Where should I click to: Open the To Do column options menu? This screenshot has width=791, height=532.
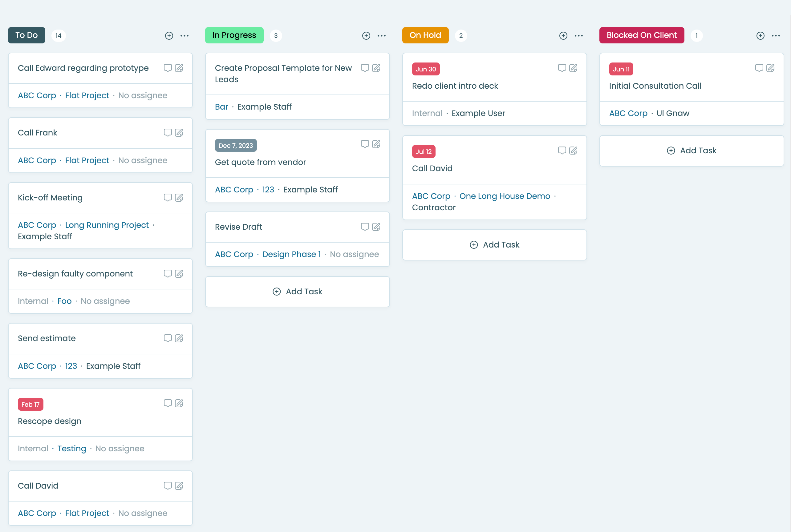point(184,35)
